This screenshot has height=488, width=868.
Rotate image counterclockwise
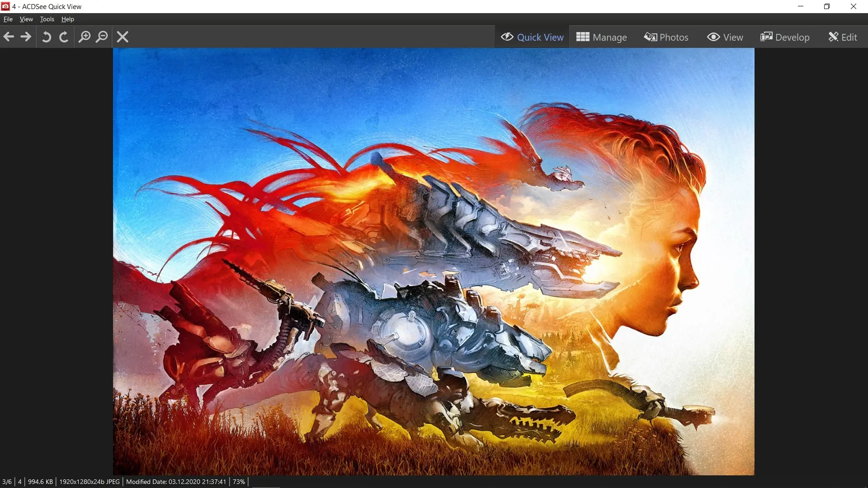coord(46,37)
